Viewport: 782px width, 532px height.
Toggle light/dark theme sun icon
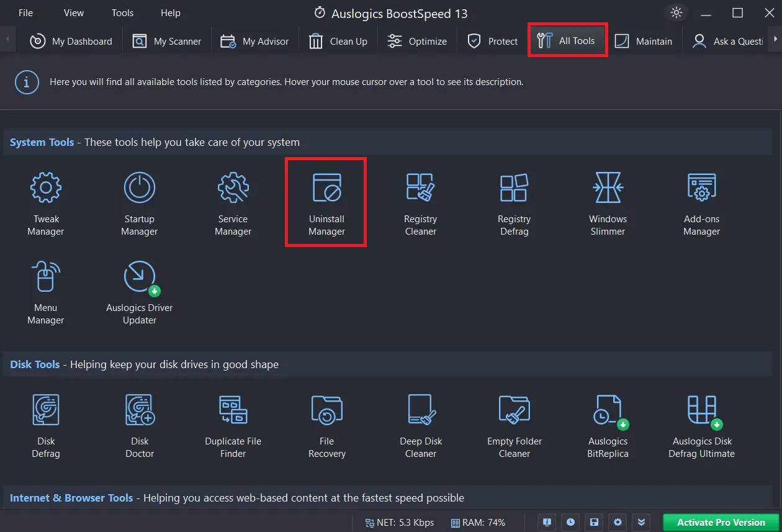[676, 12]
